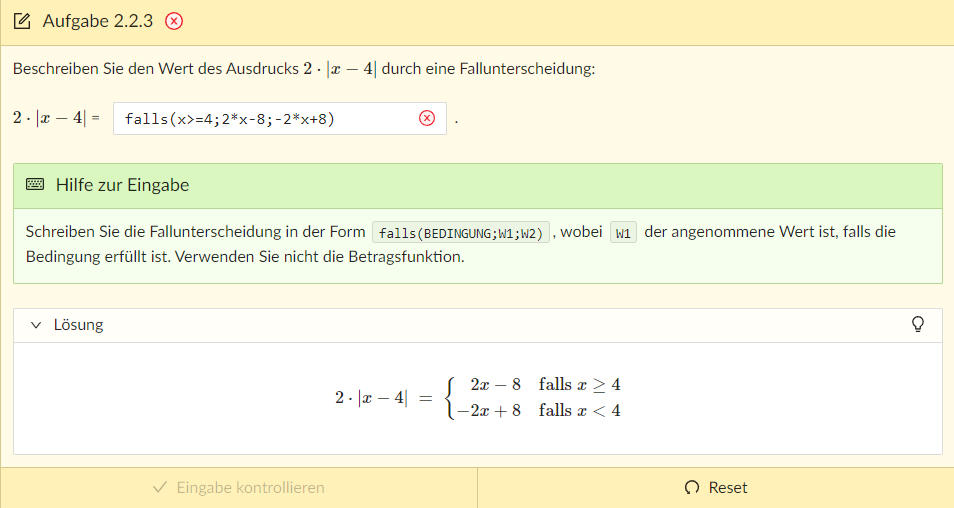Click the circular arrow icon beside Reset
This screenshot has height=508, width=954.
point(692,488)
